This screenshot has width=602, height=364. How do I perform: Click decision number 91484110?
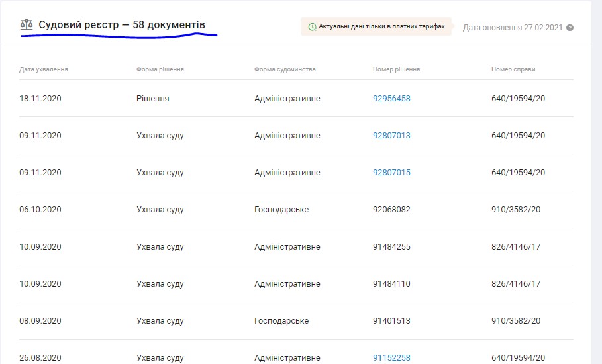tap(391, 284)
